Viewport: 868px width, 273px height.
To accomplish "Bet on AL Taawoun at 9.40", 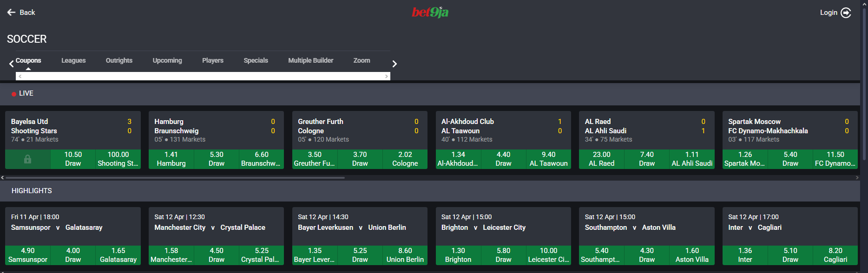I will pyautogui.click(x=549, y=159).
